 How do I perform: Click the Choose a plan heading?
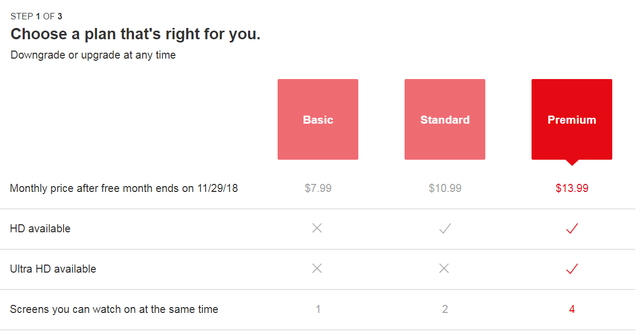click(x=136, y=34)
